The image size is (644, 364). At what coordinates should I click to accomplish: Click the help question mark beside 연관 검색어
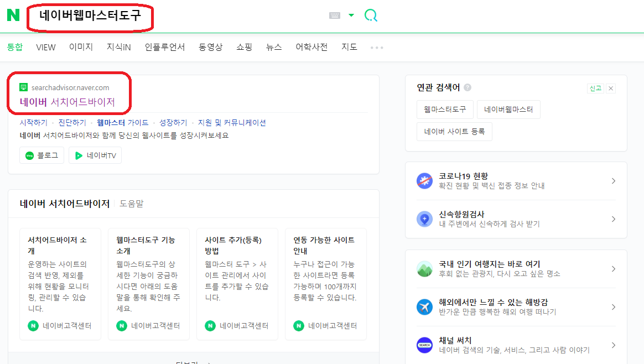[468, 87]
